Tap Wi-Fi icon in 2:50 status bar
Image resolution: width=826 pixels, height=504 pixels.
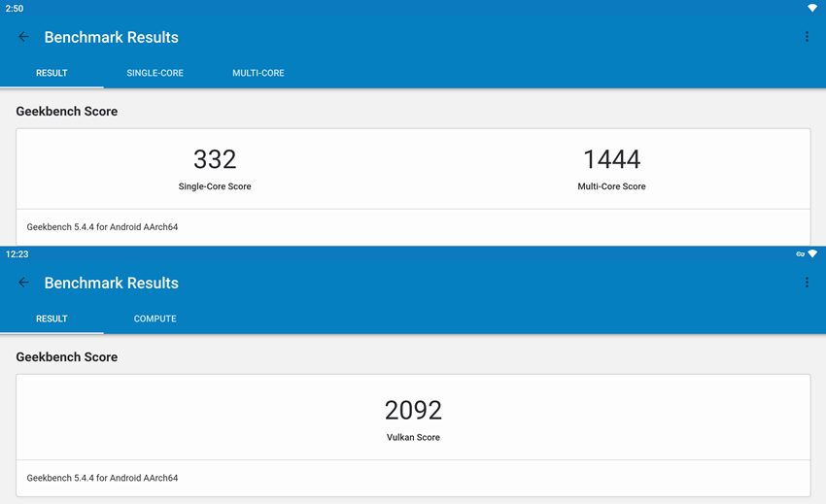[812, 8]
